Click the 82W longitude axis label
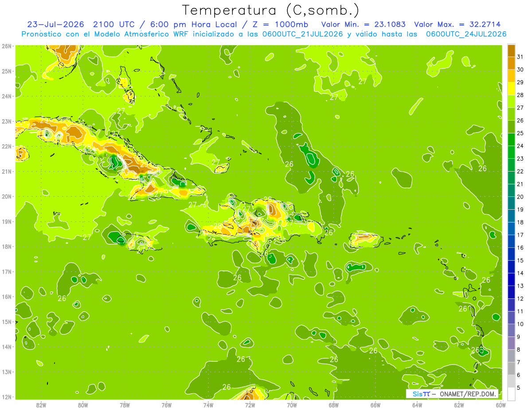The width and height of the screenshot is (532, 411). coord(41,405)
